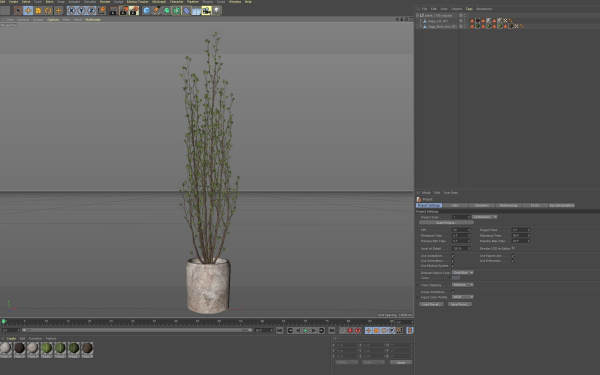Switch to the Info tab

[455, 205]
